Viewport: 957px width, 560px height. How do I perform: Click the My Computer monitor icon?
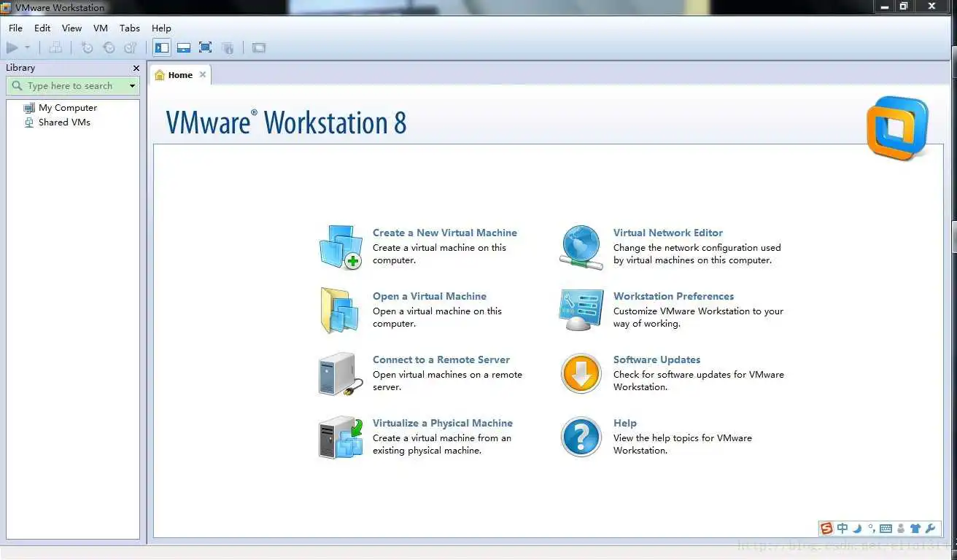29,108
